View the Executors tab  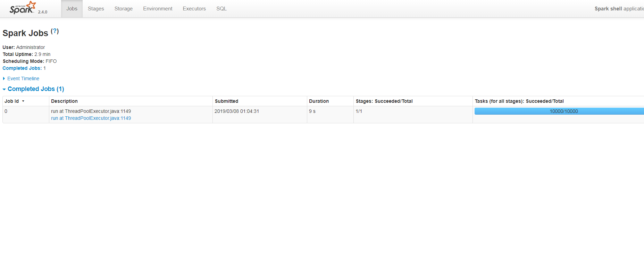[x=194, y=9]
